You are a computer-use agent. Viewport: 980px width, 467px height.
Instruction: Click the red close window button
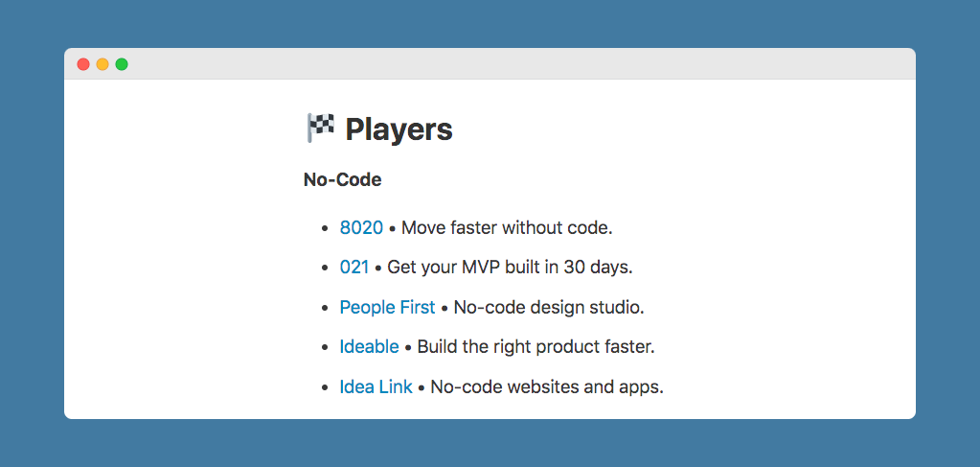(83, 64)
